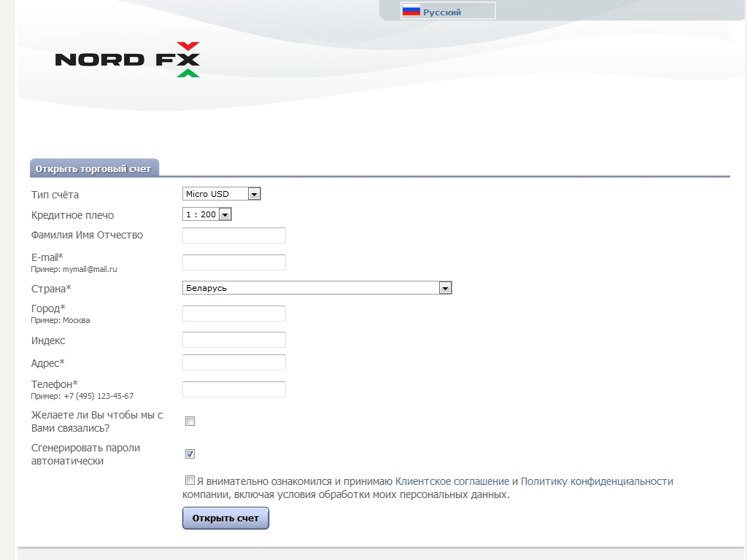
Task: Click into the E-mail input field
Action: point(233,262)
